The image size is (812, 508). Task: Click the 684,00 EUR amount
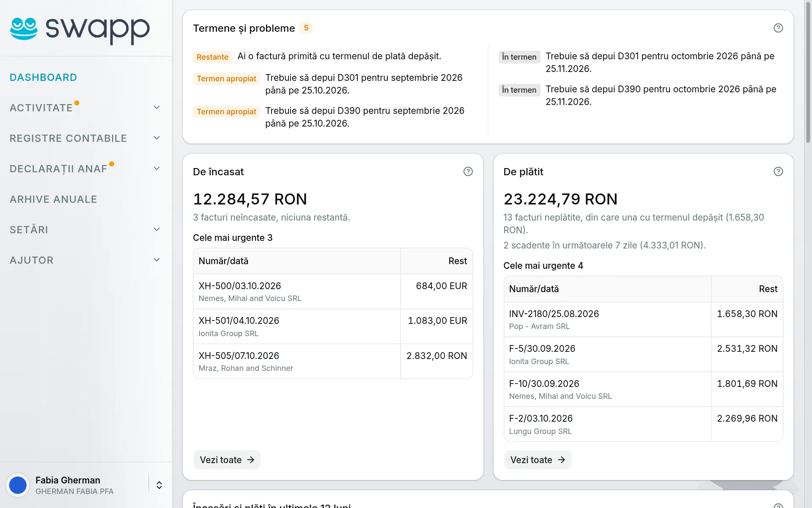pyautogui.click(x=442, y=286)
